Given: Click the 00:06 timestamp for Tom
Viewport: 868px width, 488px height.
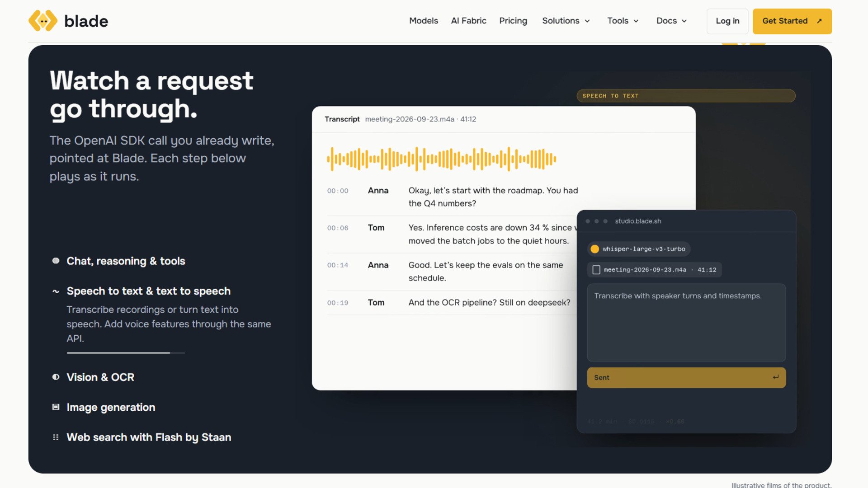Looking at the screenshot, I should click(x=338, y=228).
